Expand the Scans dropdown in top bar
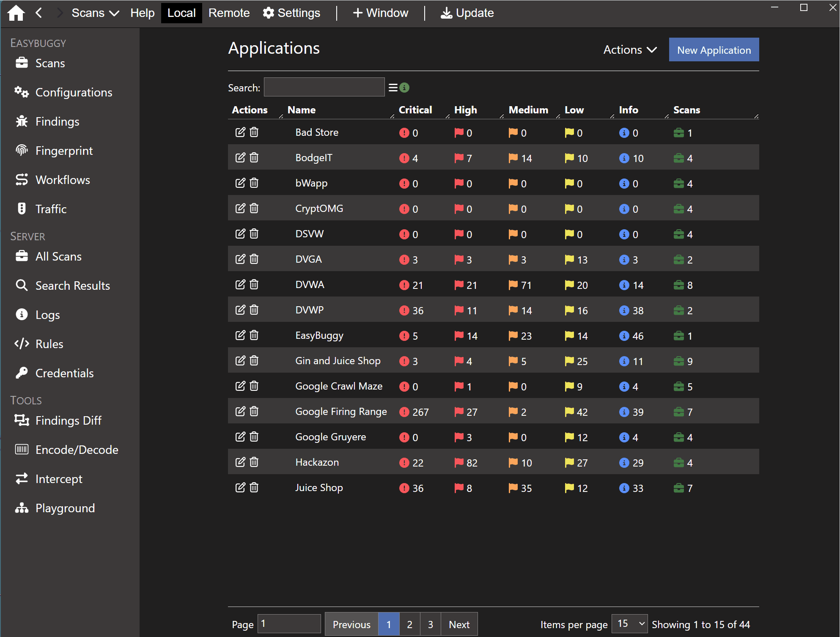Screen dimensions: 840x637 tap(95, 13)
